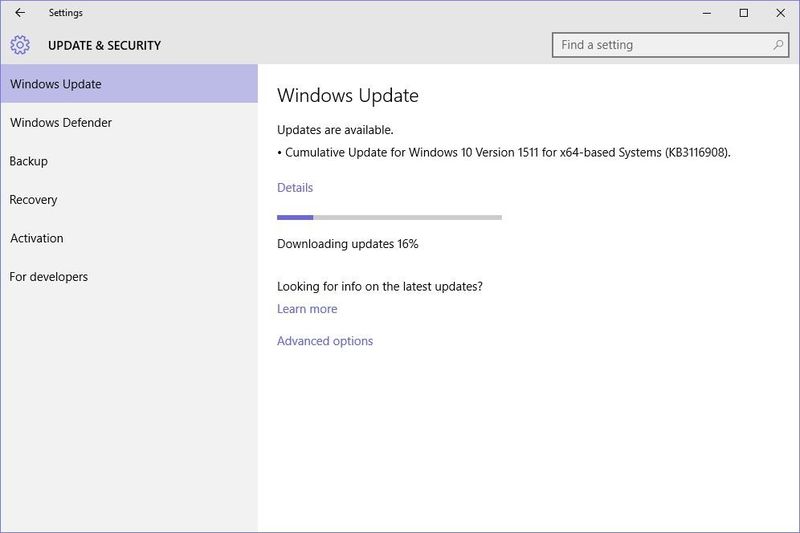Click 'Downloading updates 16%' status text

[x=347, y=244]
